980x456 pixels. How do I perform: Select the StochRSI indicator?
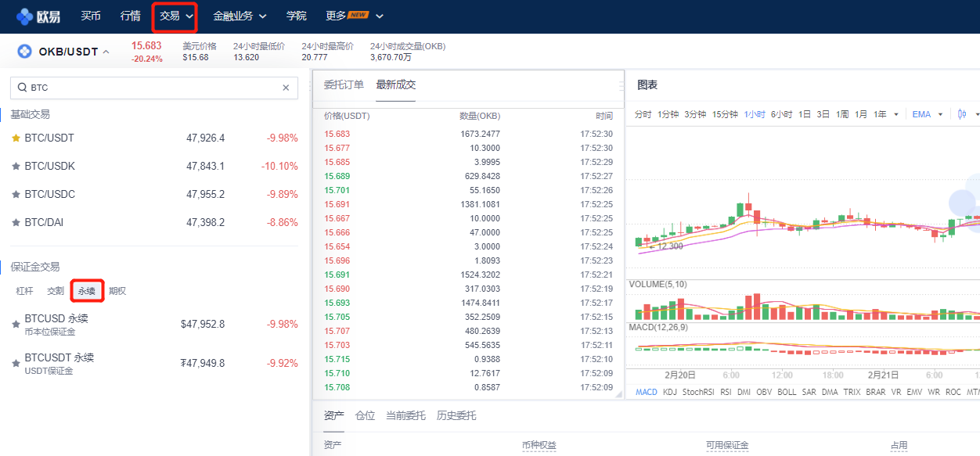[x=698, y=392]
